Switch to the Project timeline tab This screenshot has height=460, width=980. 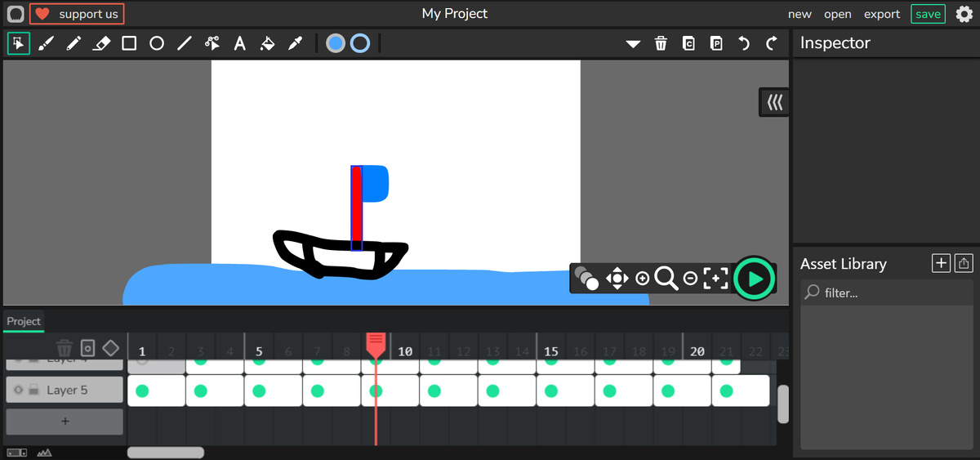tap(24, 321)
